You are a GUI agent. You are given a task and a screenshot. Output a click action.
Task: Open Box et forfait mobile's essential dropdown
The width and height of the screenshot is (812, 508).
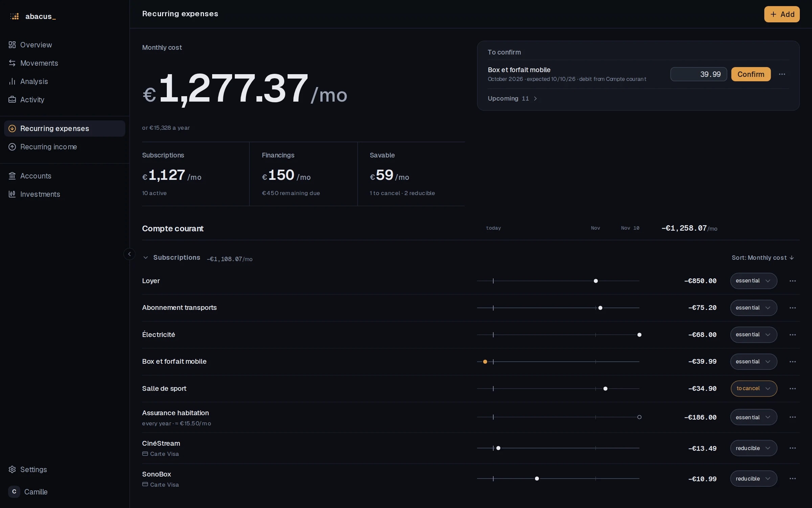click(753, 362)
